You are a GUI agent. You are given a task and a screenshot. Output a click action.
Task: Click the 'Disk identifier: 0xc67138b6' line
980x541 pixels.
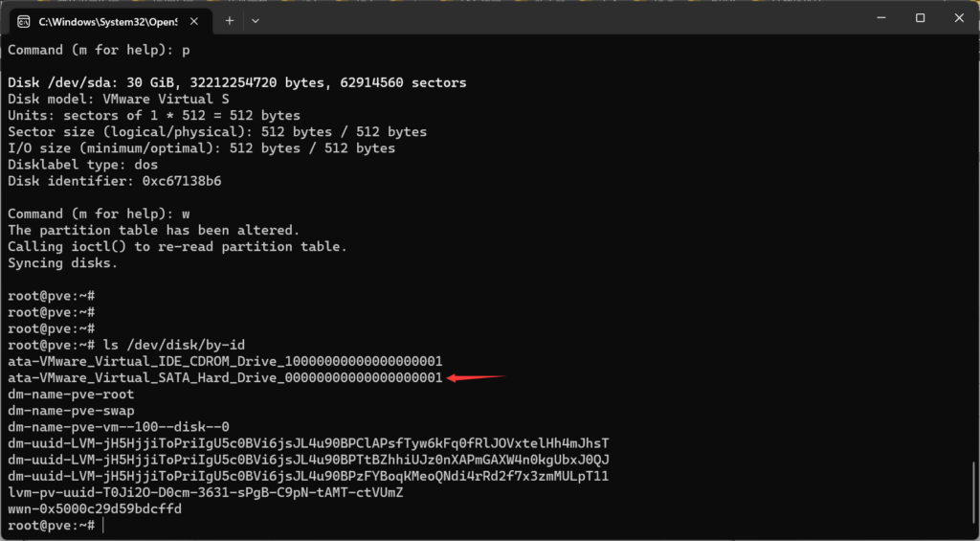tap(115, 181)
